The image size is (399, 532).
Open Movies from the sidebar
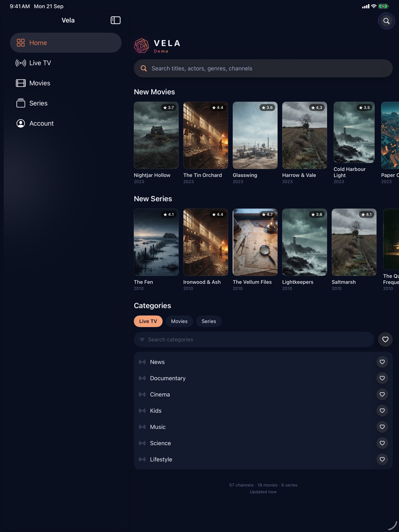point(66,83)
